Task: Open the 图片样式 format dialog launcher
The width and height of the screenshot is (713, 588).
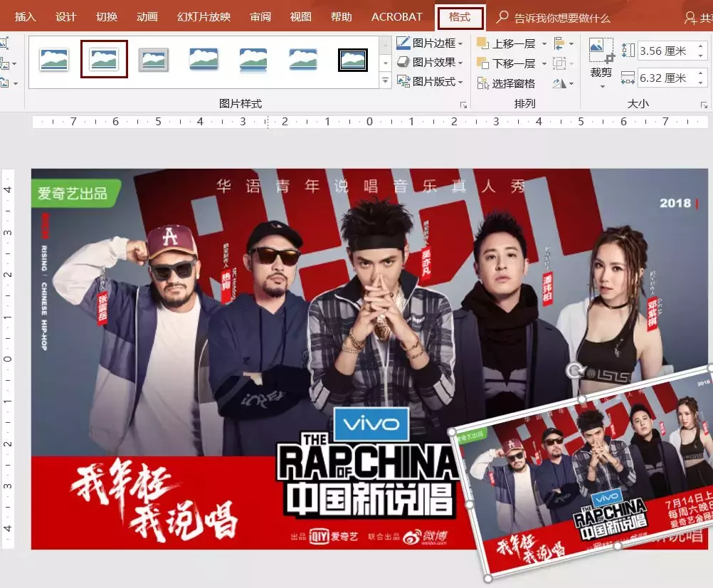Action: tap(463, 105)
